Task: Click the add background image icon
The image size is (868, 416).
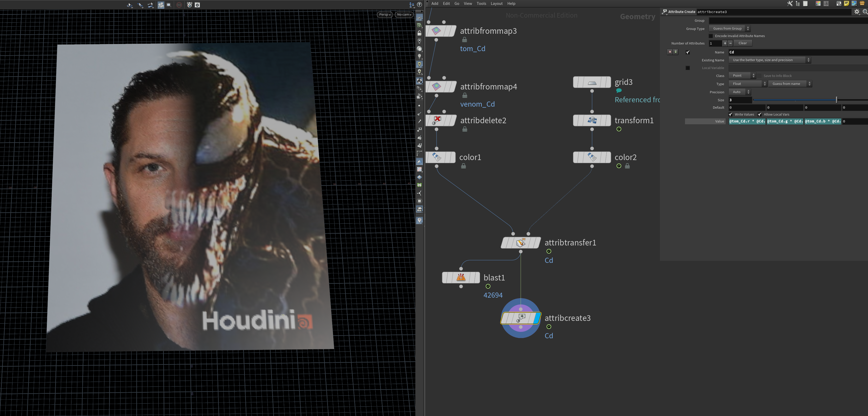Action: click(854, 3)
